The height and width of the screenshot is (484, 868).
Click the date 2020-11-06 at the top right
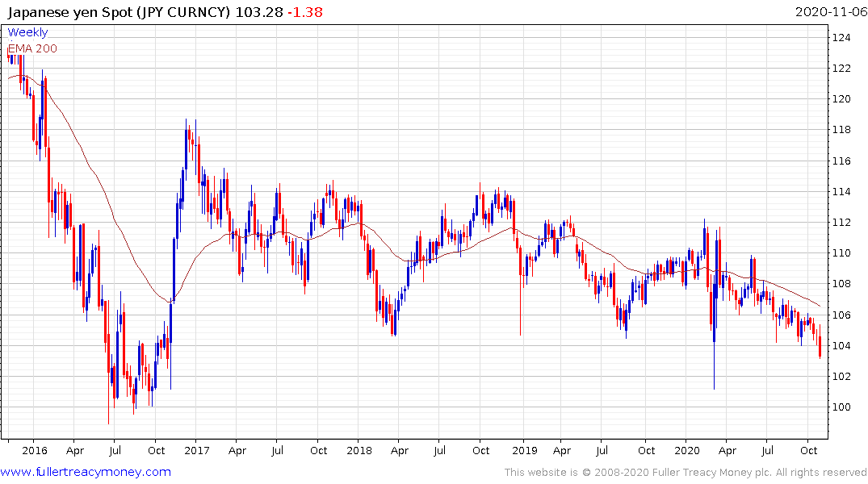pos(831,11)
